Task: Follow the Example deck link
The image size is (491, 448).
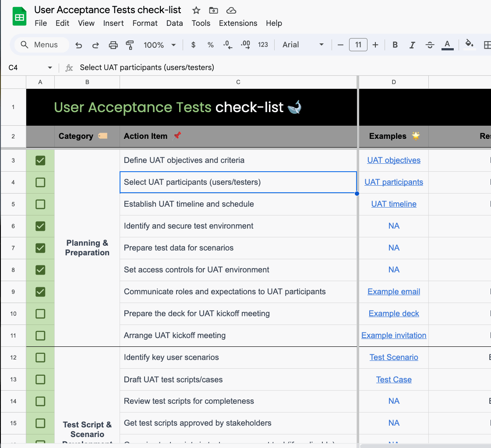Action: tap(394, 314)
